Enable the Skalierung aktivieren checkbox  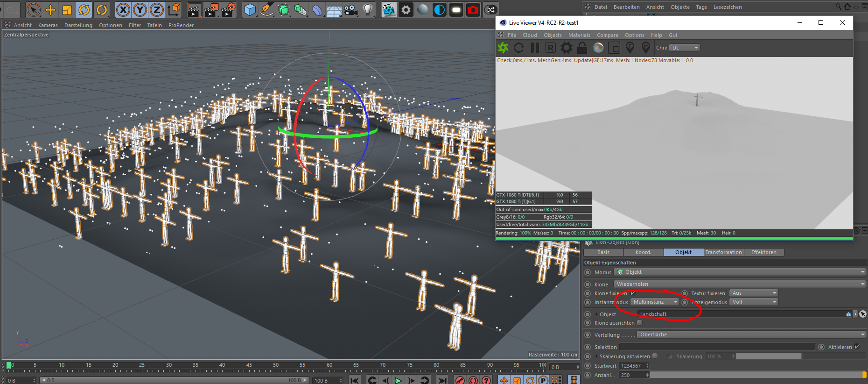coord(655,356)
